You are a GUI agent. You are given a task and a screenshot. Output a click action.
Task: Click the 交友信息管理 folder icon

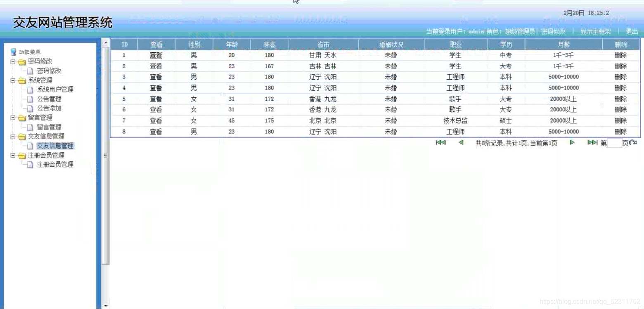[22, 137]
